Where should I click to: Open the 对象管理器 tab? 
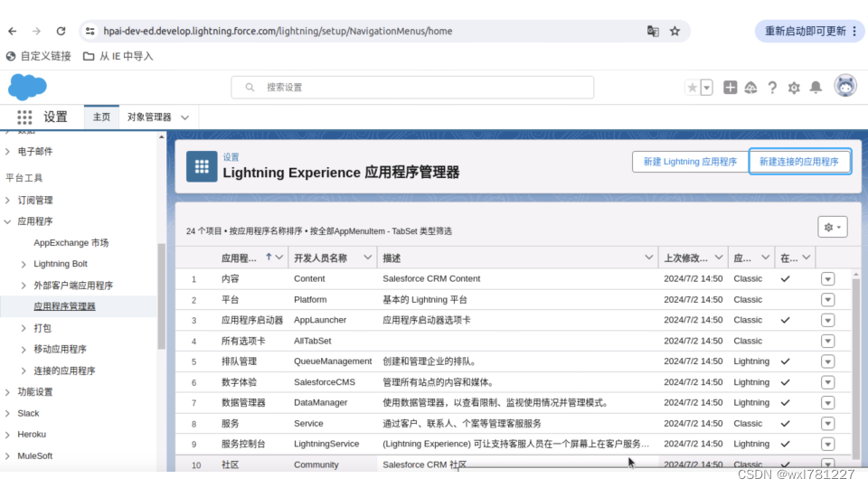pos(149,117)
